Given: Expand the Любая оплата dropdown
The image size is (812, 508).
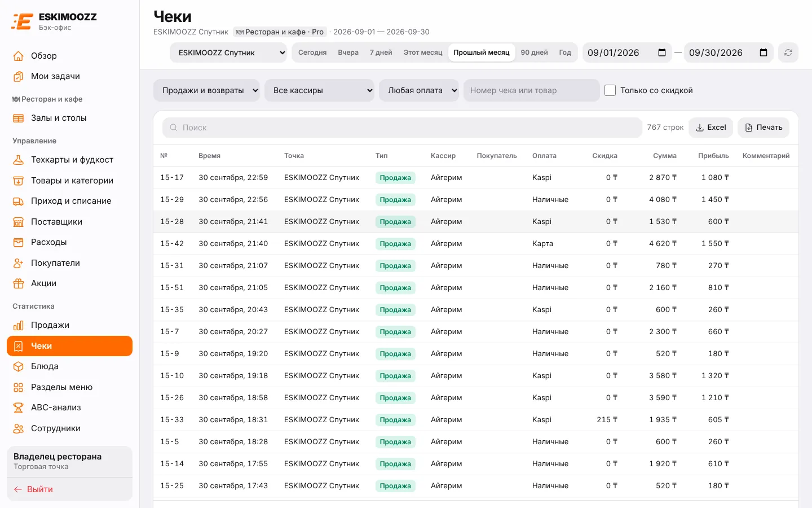Looking at the screenshot, I should click(419, 90).
